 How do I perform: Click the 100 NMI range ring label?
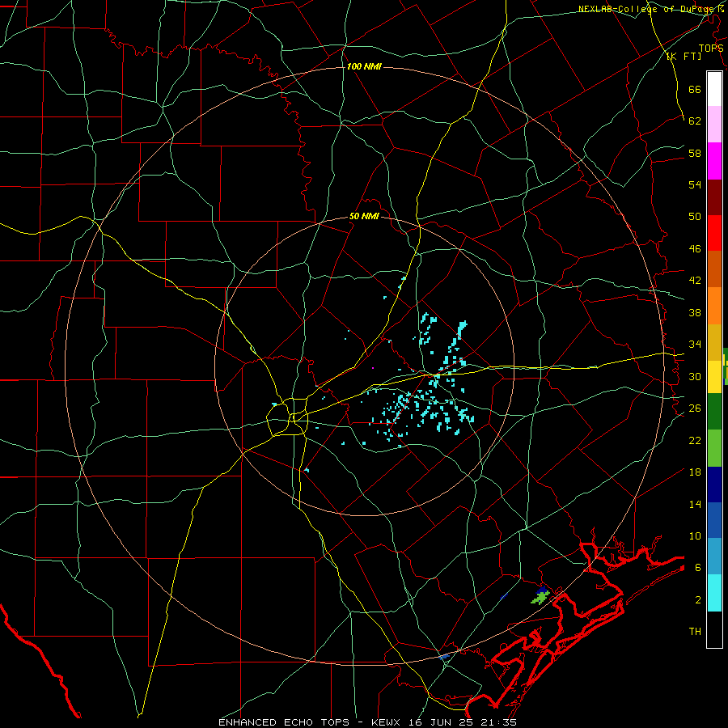[364, 66]
